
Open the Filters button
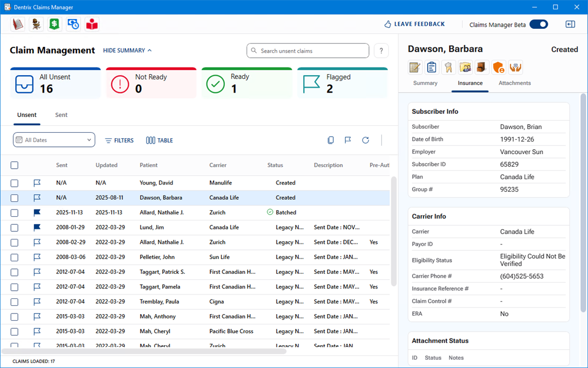pyautogui.click(x=119, y=140)
